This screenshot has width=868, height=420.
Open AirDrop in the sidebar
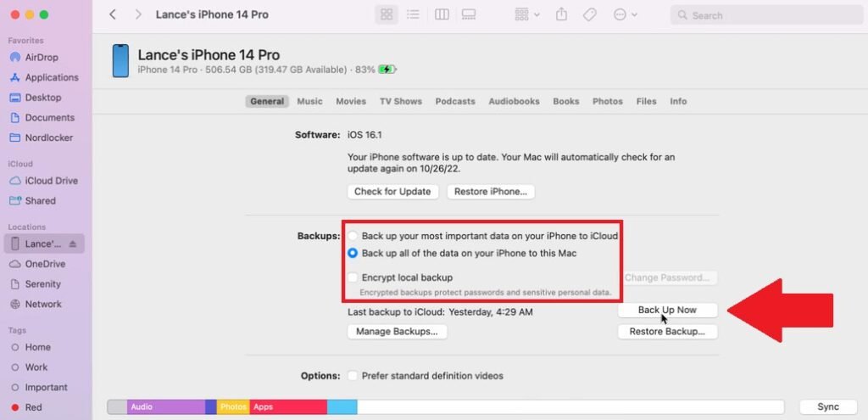click(x=42, y=58)
